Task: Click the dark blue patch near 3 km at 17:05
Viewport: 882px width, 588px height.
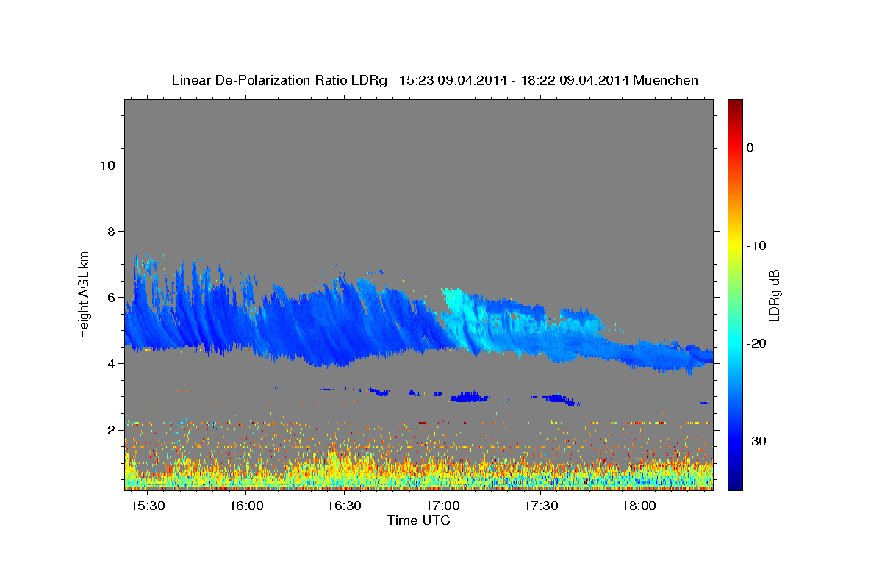Action: click(468, 397)
